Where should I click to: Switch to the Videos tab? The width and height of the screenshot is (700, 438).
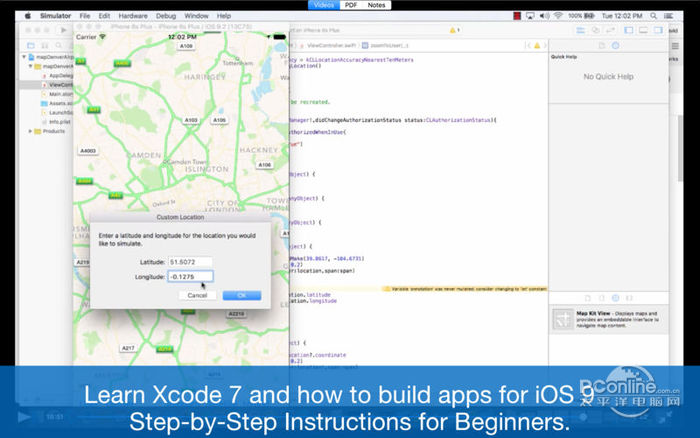324,5
